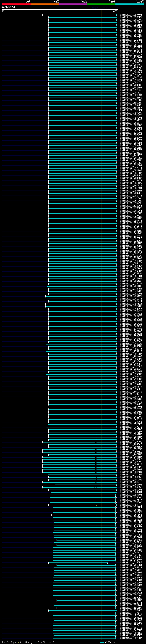Select hit UniRef100_O65045
This screenshot has height=644, width=146.
[131, 341]
